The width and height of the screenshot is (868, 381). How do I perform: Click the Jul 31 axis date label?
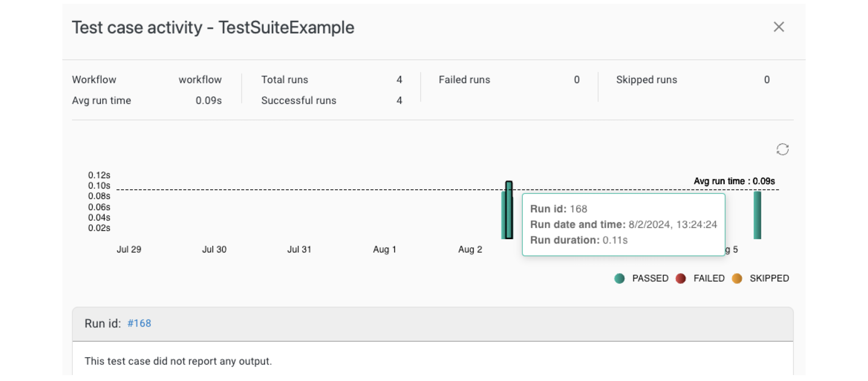299,249
